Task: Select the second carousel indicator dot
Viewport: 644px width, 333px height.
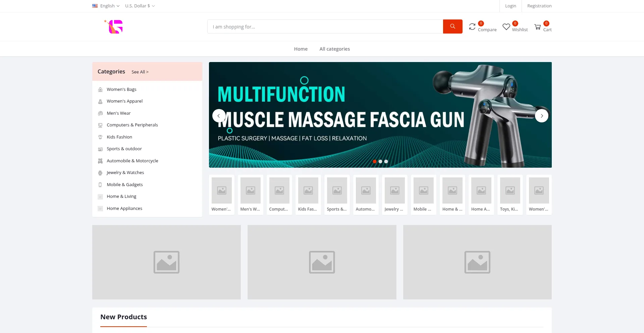Action: point(380,162)
